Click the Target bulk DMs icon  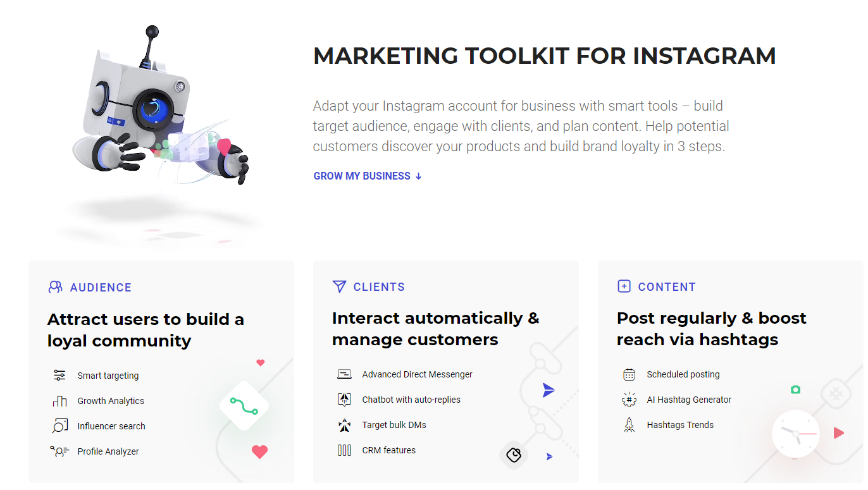point(344,424)
